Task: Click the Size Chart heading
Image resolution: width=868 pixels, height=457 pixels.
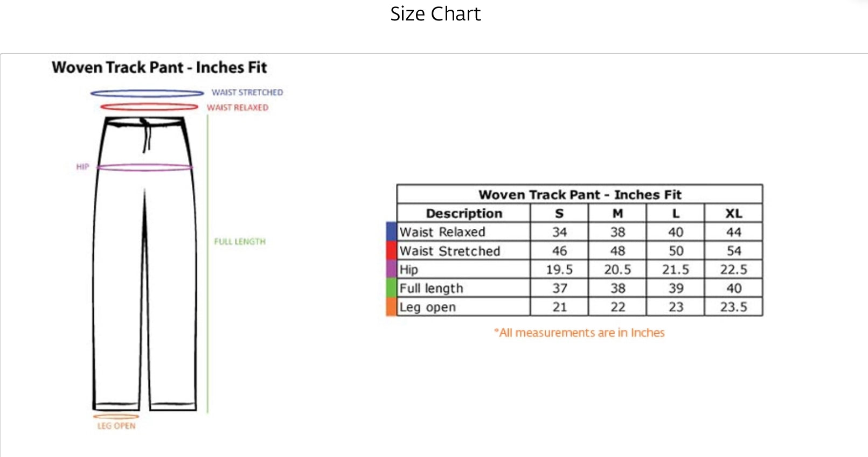Action: [435, 14]
